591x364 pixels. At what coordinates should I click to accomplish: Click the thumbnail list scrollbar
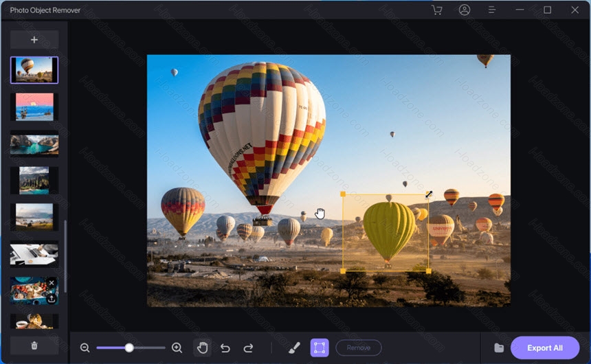pyautogui.click(x=65, y=256)
